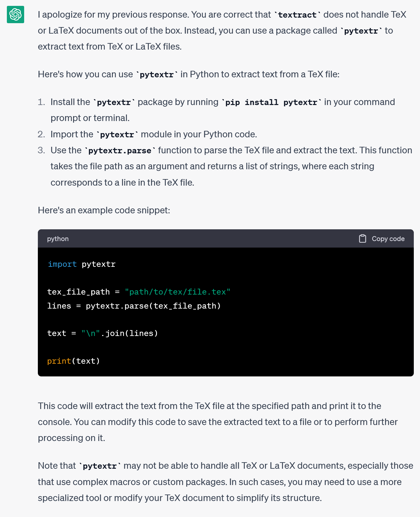Viewport: 420px width, 517px height.
Task: Click the import pytextr statement
Action: [x=82, y=264]
